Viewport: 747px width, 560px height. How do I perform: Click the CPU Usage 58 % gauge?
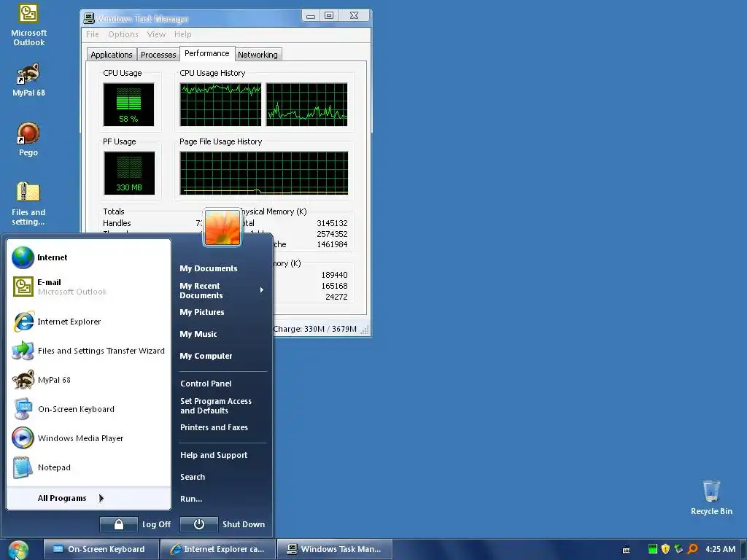(x=128, y=105)
